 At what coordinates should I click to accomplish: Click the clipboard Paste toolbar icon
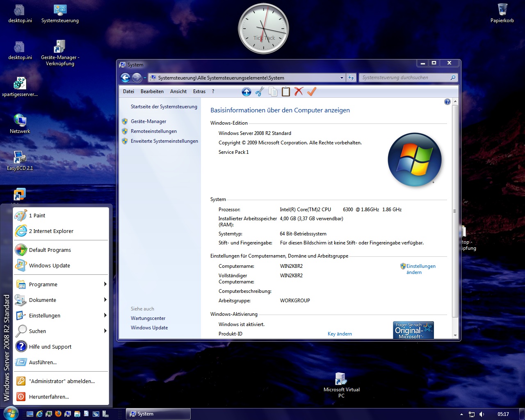click(x=286, y=91)
